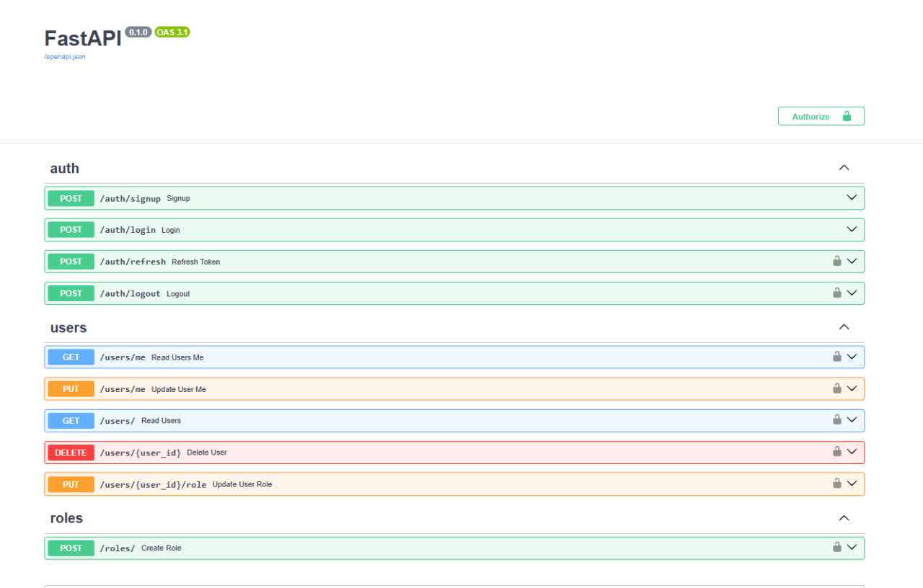The height and width of the screenshot is (588, 923).
Task: Click the 'Update User Me' summary text
Action: 179,389
